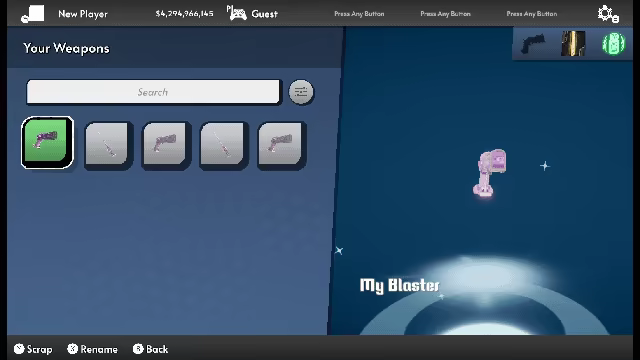Image resolution: width=640 pixels, height=360 pixels.
Task: Click the first Press Any Button slot
Action: click(359, 14)
